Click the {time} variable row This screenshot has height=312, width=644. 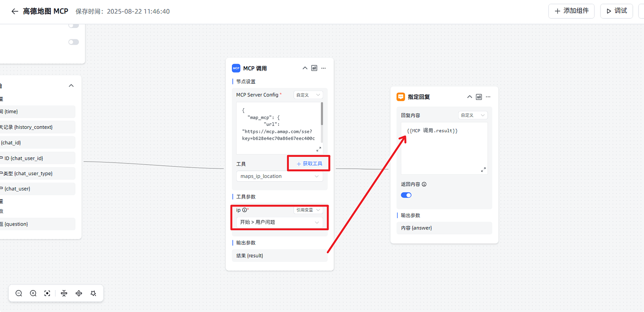pos(37,112)
